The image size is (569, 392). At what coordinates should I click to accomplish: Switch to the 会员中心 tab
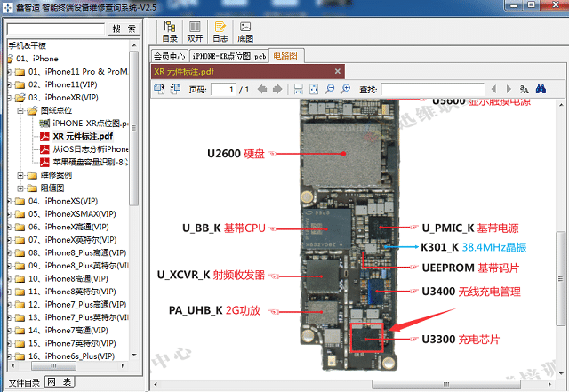170,55
